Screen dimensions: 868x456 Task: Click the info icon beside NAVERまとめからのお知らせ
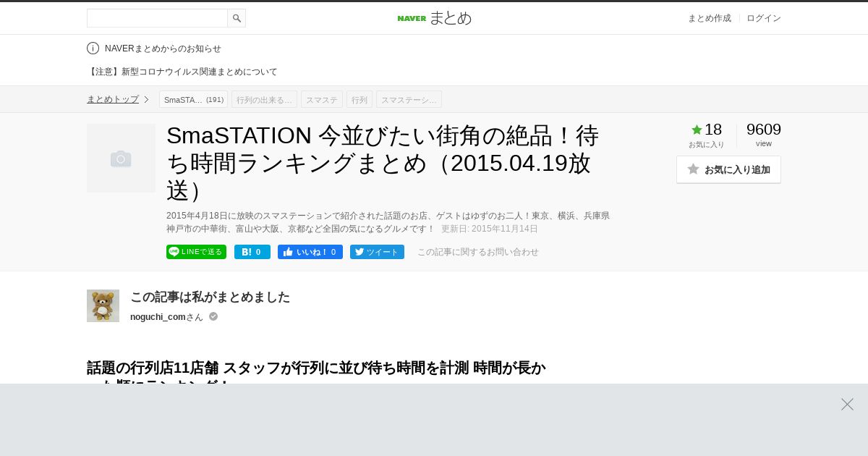pyautogui.click(x=93, y=48)
